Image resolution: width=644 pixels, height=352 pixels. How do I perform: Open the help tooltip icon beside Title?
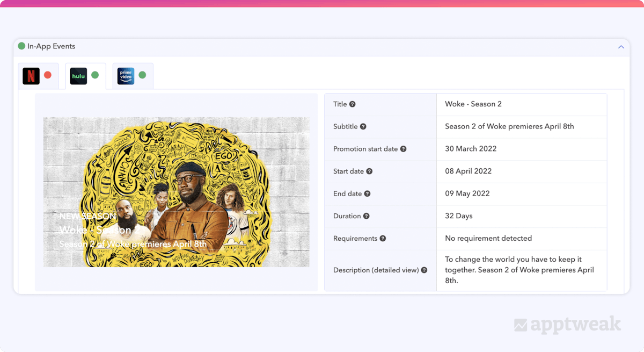click(353, 104)
